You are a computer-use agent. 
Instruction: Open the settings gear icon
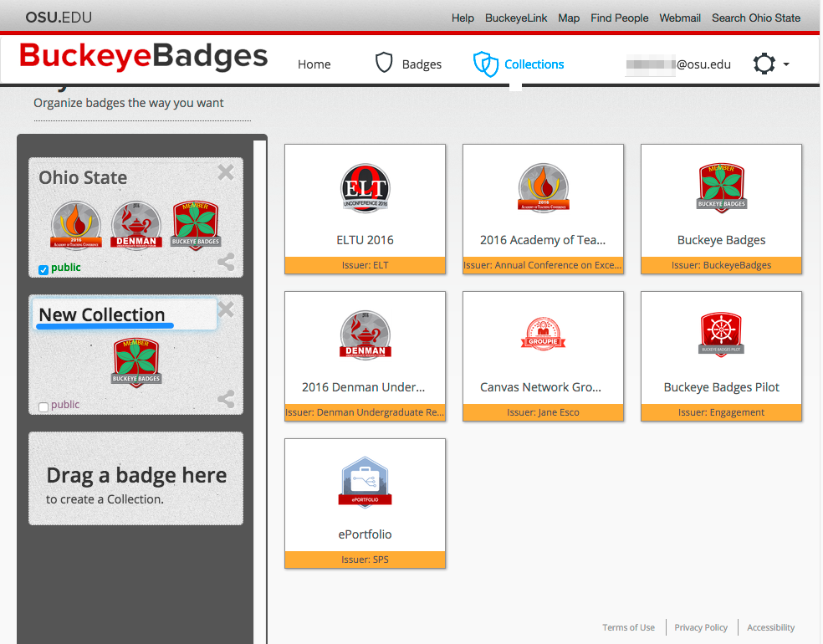pos(764,64)
